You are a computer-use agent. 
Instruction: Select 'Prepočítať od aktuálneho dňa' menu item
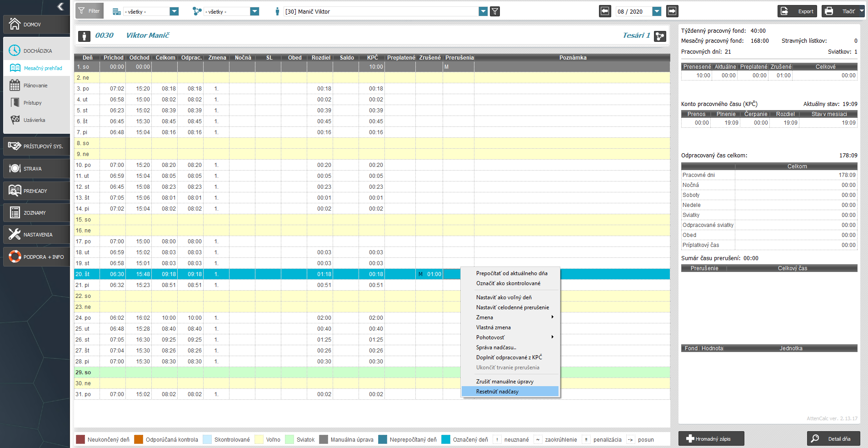click(512, 273)
